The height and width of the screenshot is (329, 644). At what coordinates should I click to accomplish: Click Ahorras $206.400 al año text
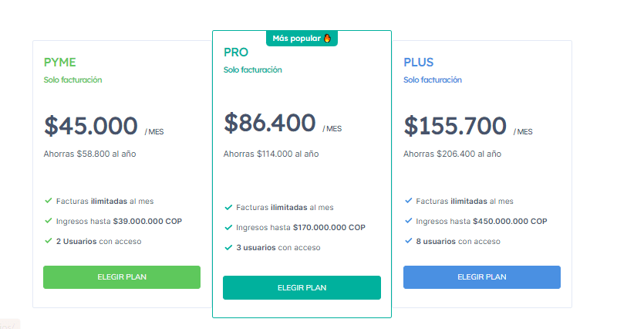[x=452, y=154]
